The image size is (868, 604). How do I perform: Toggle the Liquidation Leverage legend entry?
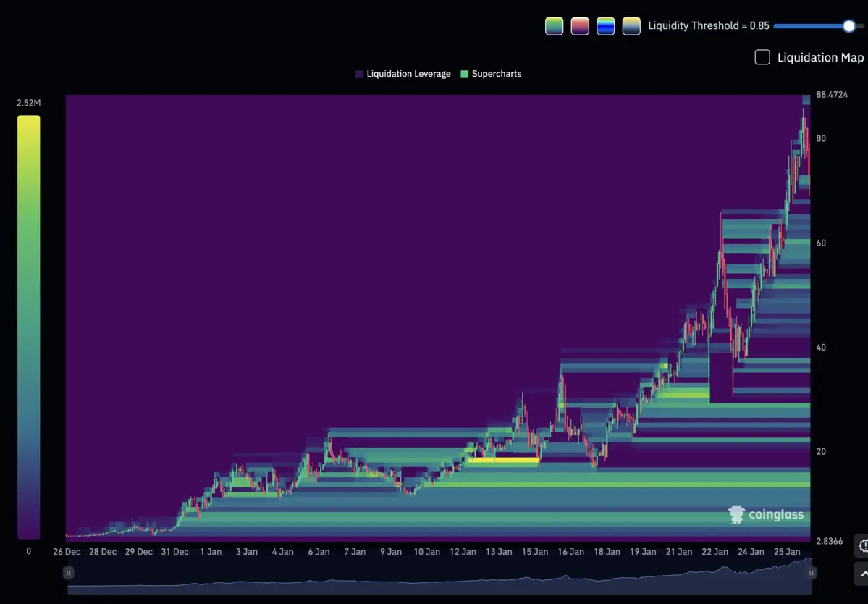(x=403, y=73)
